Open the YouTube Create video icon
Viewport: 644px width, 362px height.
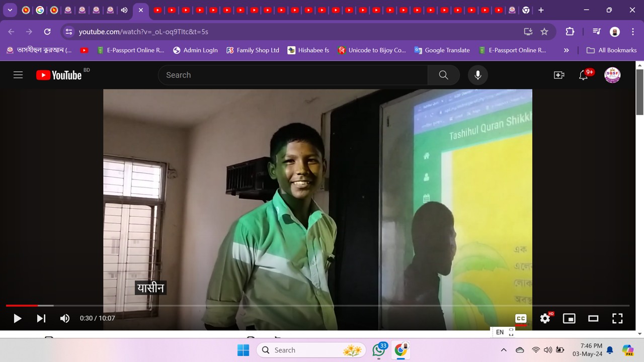pyautogui.click(x=559, y=75)
